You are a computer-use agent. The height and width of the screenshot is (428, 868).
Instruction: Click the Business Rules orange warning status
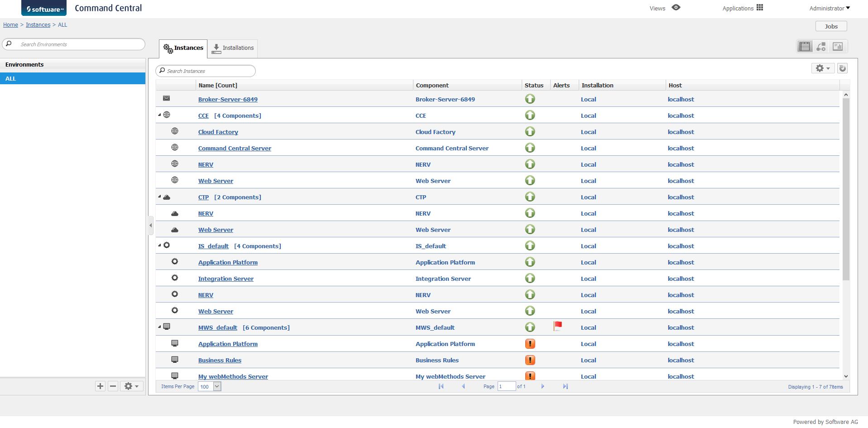point(530,360)
